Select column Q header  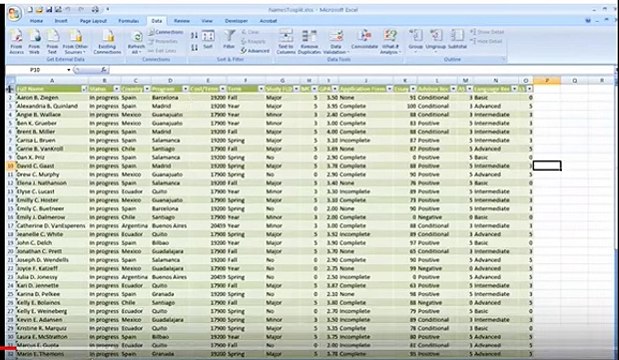click(x=574, y=81)
